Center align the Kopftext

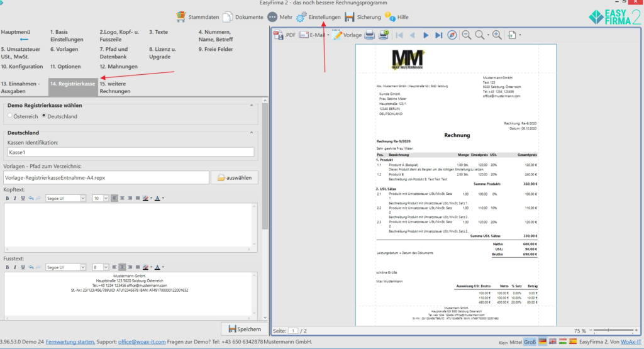pyautogui.click(x=122, y=198)
